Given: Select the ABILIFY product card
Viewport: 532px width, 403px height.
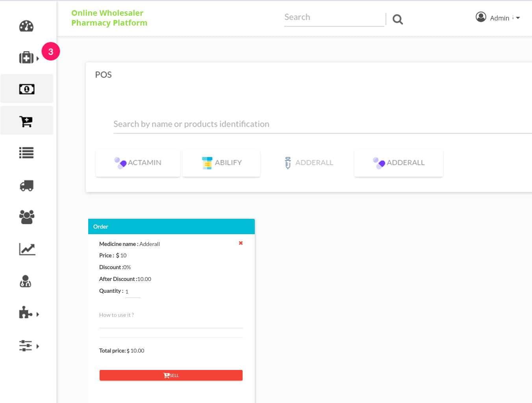Looking at the screenshot, I should click(x=221, y=163).
